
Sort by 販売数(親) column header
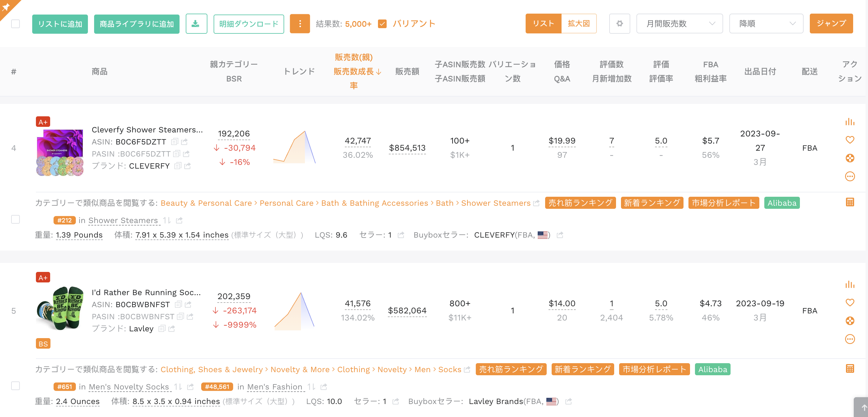pos(354,57)
